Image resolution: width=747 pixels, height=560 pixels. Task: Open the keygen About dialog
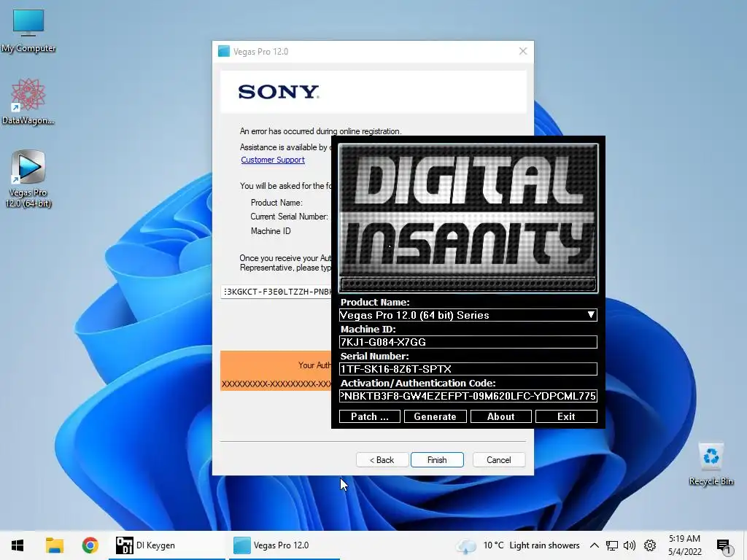click(x=500, y=416)
